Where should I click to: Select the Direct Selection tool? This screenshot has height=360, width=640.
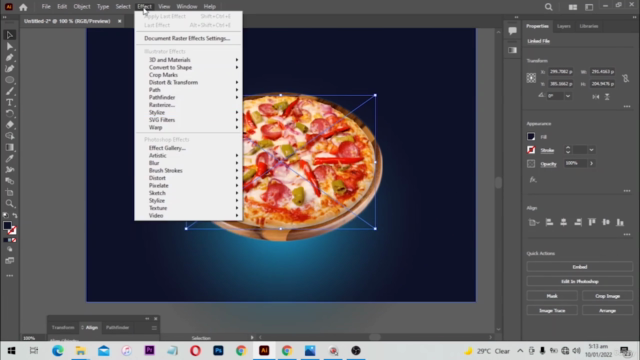click(x=9, y=47)
